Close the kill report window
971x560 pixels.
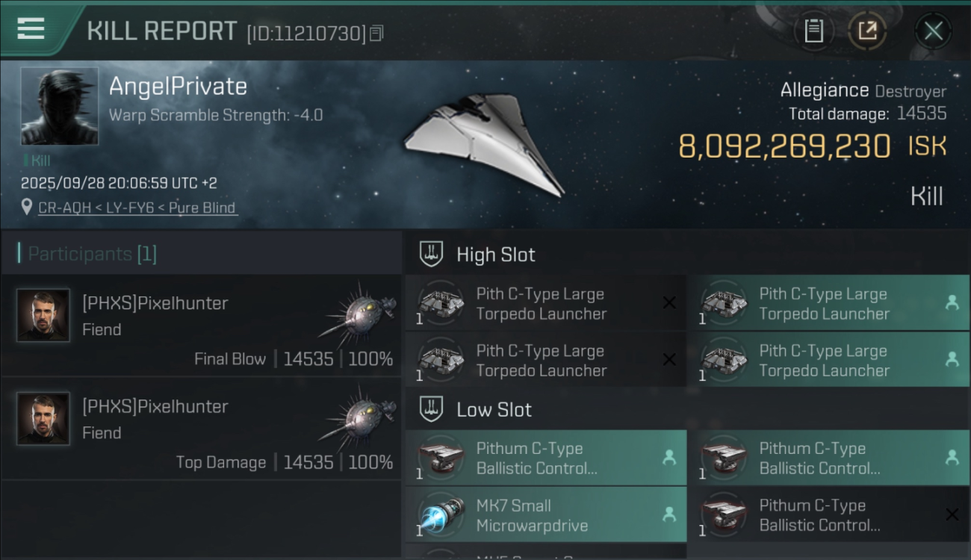point(933,31)
